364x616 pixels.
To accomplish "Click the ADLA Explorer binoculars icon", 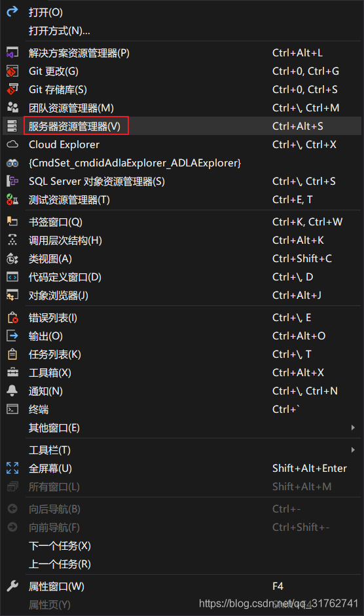I will (x=12, y=163).
